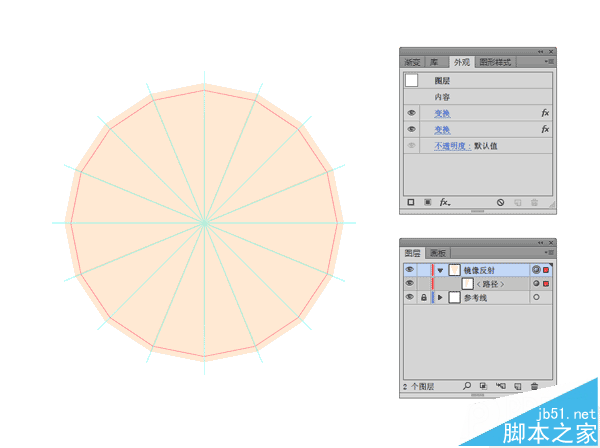Select the <路径> item name
Screen dimensions: 600x448
[490, 284]
